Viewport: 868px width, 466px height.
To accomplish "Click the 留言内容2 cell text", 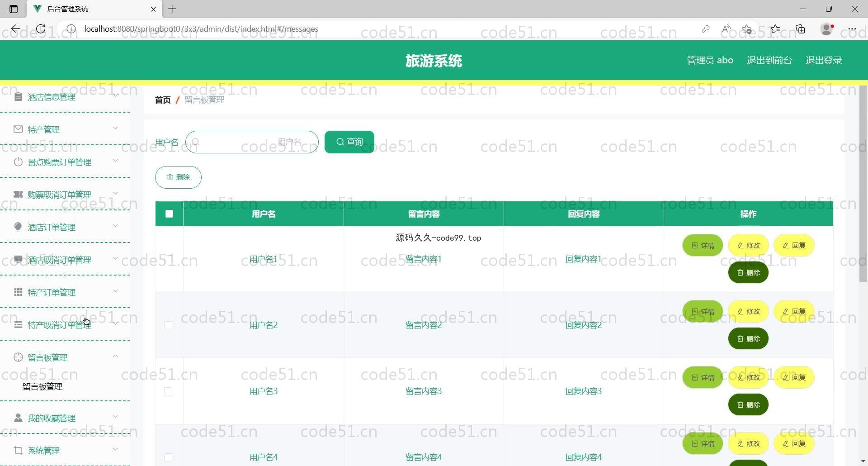I will click(x=424, y=325).
